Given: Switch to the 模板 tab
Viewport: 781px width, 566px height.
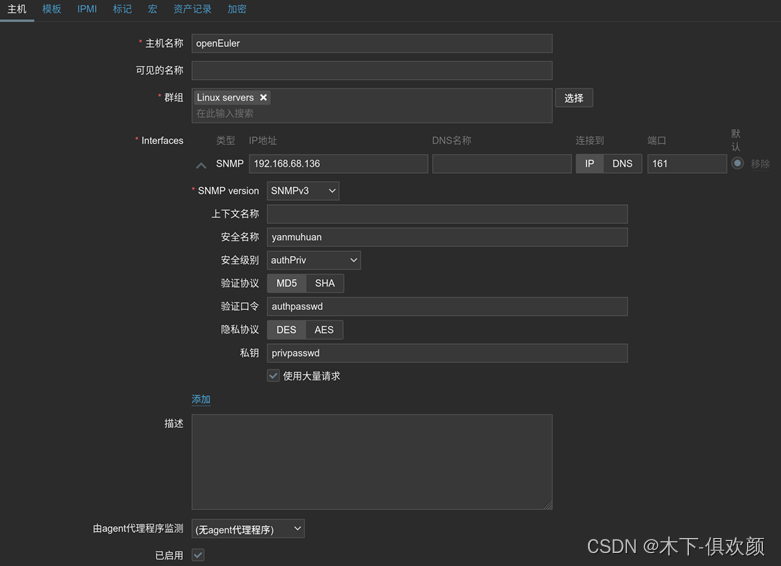Looking at the screenshot, I should 52,9.
